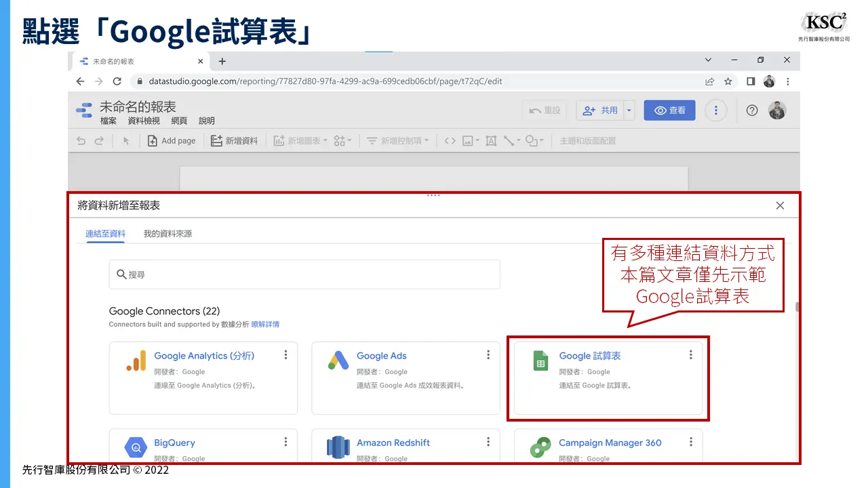This screenshot has width=868, height=488.
Task: Close the 將資料新增至報表 panel
Action: (780, 205)
